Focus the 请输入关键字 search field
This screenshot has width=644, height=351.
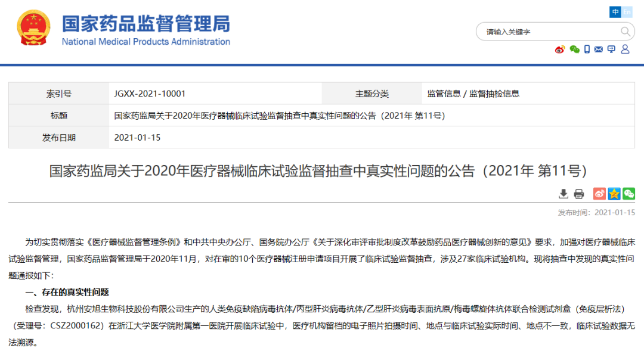pyautogui.click(x=549, y=32)
